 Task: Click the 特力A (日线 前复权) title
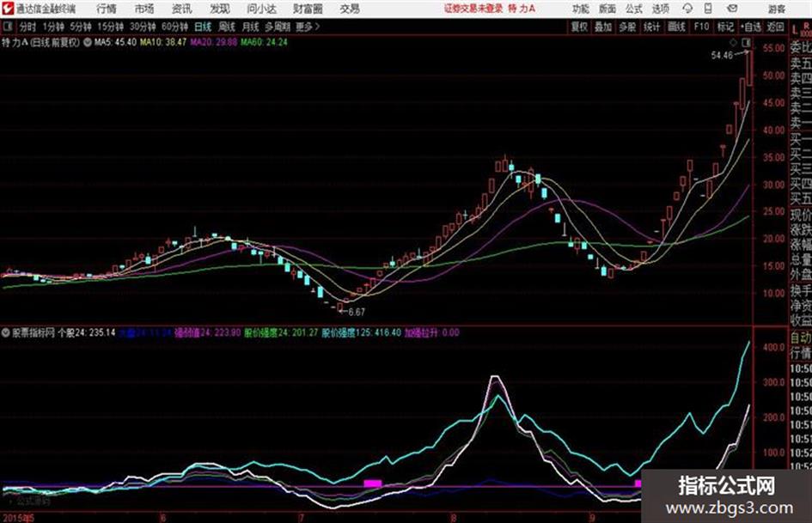click(41, 42)
